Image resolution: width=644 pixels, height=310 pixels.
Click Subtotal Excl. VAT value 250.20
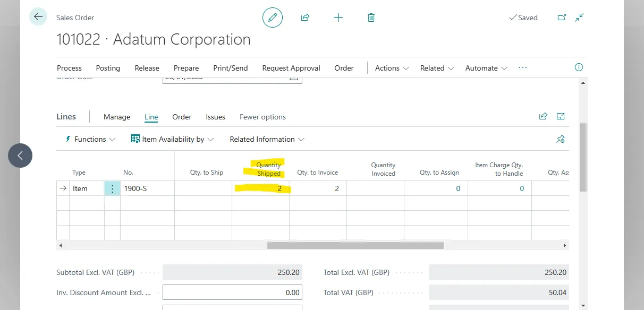(232, 272)
